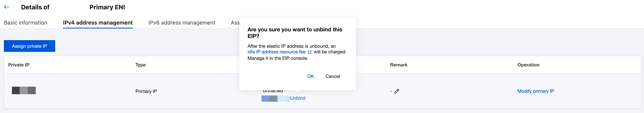Click the Modify primary IP link
This screenshot has height=113, width=644.
536,91
